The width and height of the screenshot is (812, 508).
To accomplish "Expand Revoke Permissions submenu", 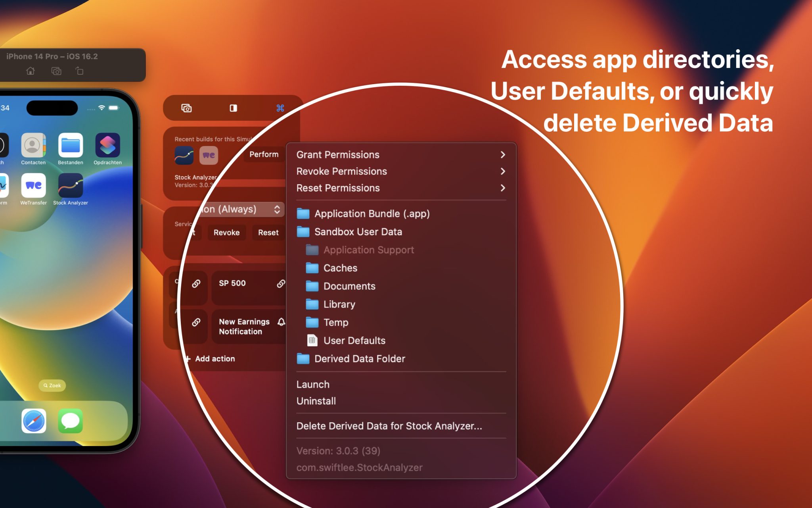I will (x=401, y=171).
